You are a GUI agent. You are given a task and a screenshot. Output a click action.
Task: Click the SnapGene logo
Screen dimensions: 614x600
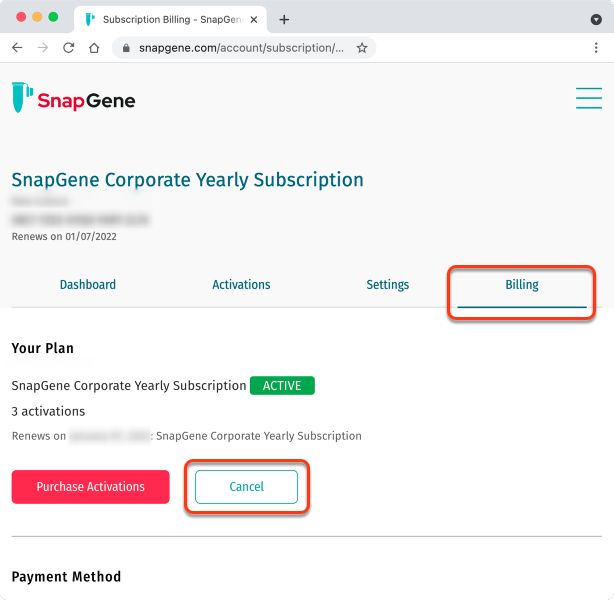(x=74, y=98)
